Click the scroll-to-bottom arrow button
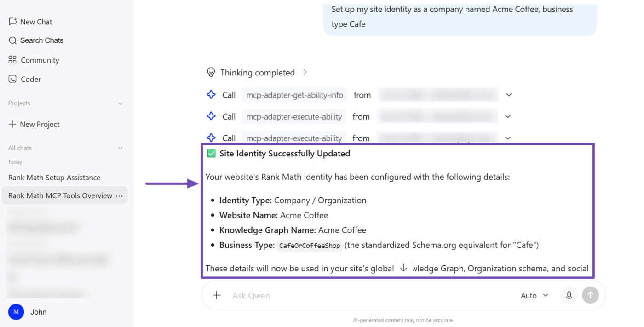The width and height of the screenshot is (644, 327). (403, 268)
